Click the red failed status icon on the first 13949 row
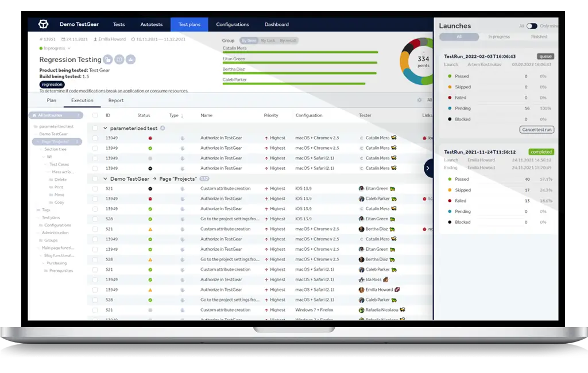588x373 pixels. [150, 138]
